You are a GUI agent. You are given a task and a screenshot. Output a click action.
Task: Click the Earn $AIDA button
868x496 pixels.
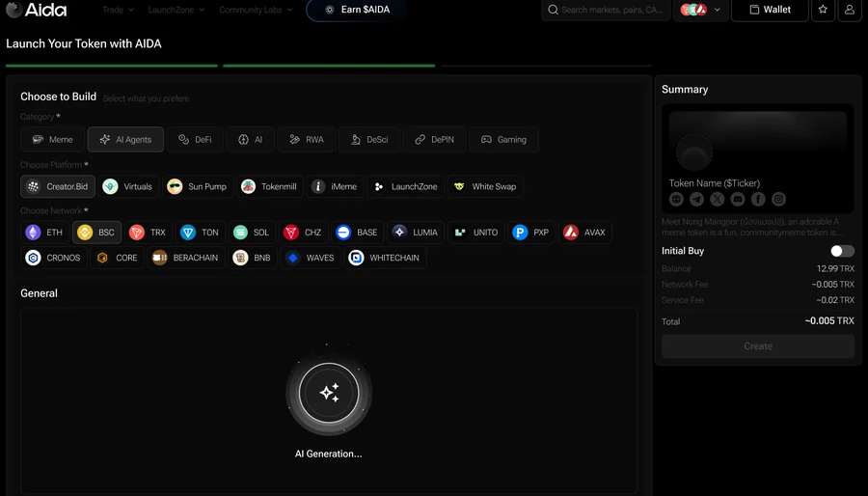(x=357, y=10)
